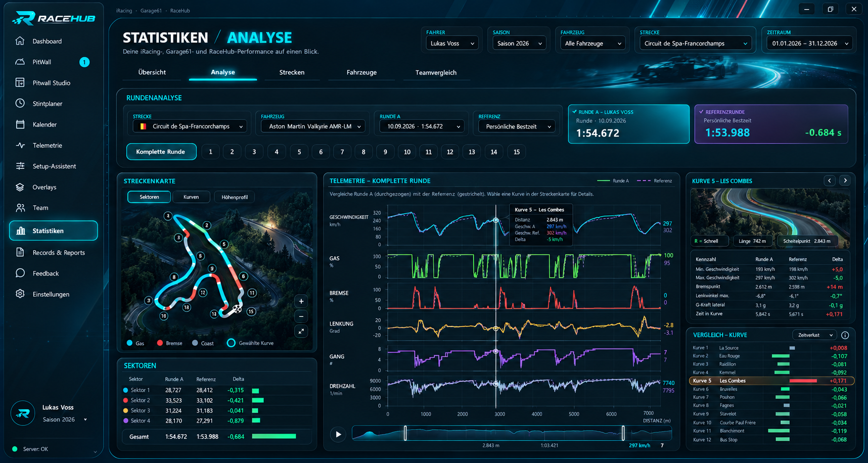868x463 pixels.
Task: Open the Fahrer dropdown Lukas Voss
Action: tap(452, 43)
